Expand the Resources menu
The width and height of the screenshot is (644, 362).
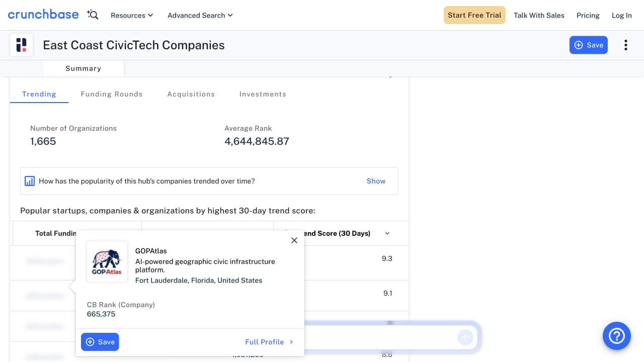coord(132,16)
